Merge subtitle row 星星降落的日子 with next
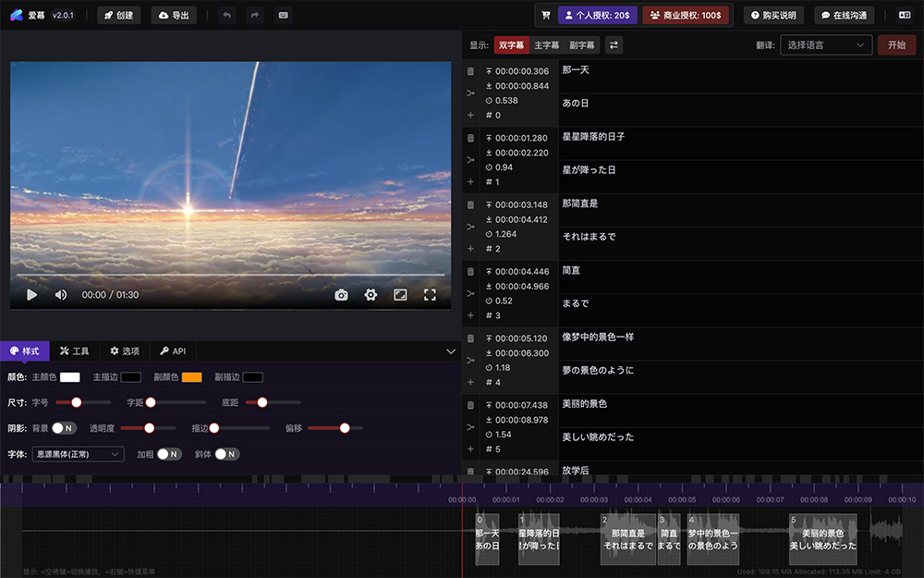The image size is (924, 578). [470, 160]
